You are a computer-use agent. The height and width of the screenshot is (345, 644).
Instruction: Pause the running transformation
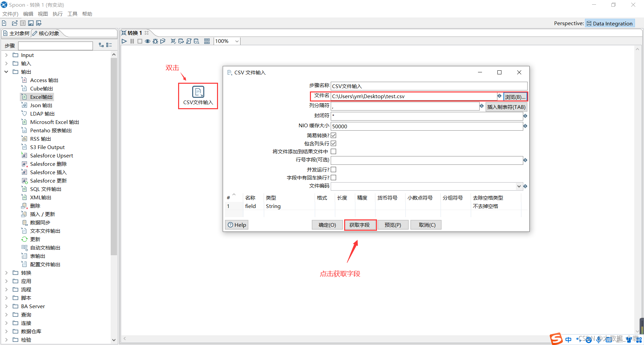pos(132,41)
